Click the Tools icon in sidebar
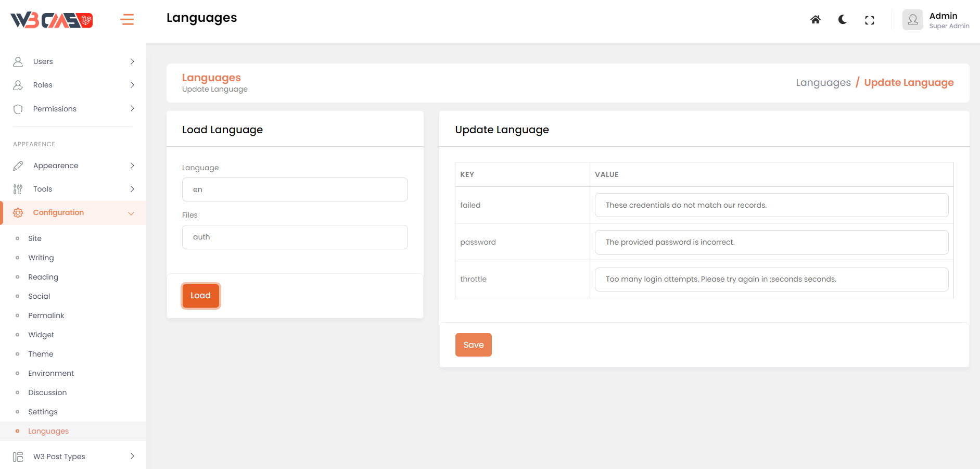This screenshot has height=469, width=980. [18, 189]
